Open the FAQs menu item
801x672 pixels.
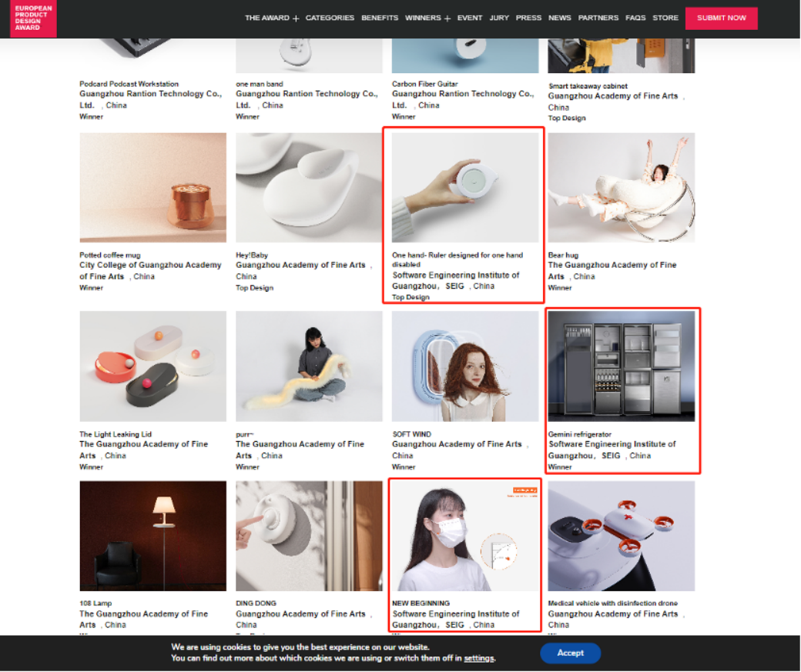(x=635, y=18)
